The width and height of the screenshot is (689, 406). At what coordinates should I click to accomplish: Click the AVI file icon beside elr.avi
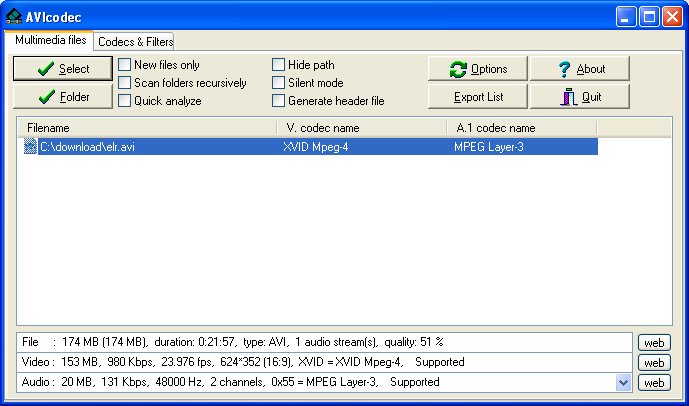coord(30,146)
